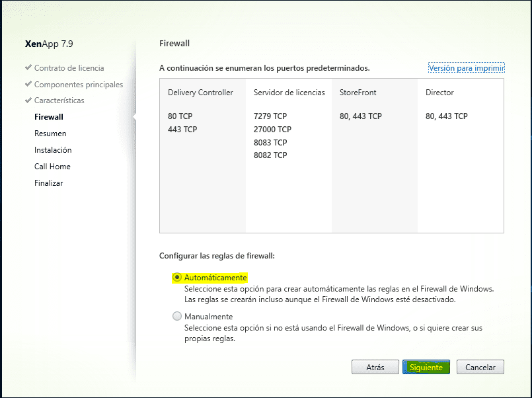This screenshot has width=532, height=398.
Task: Click the Servidor de licencias column
Action: tap(289, 93)
